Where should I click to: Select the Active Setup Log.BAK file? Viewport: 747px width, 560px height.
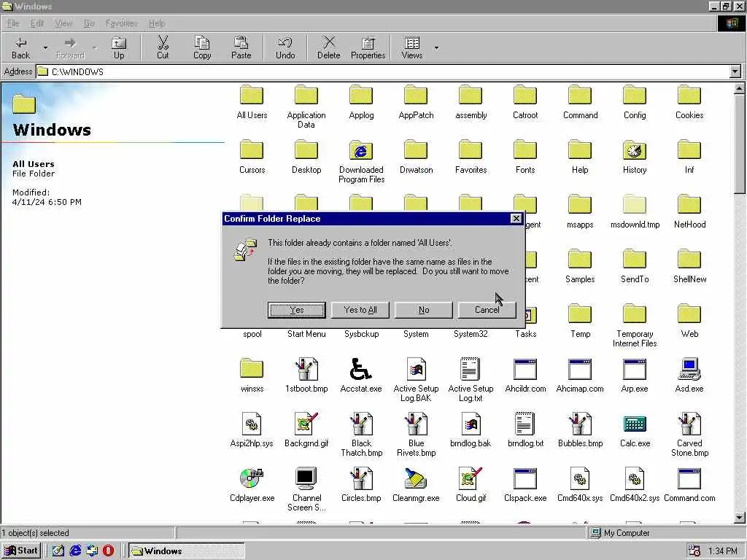pyautogui.click(x=416, y=379)
